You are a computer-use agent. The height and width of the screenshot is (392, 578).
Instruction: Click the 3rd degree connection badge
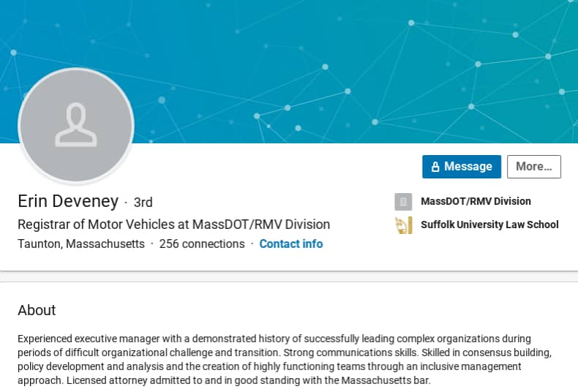point(143,203)
